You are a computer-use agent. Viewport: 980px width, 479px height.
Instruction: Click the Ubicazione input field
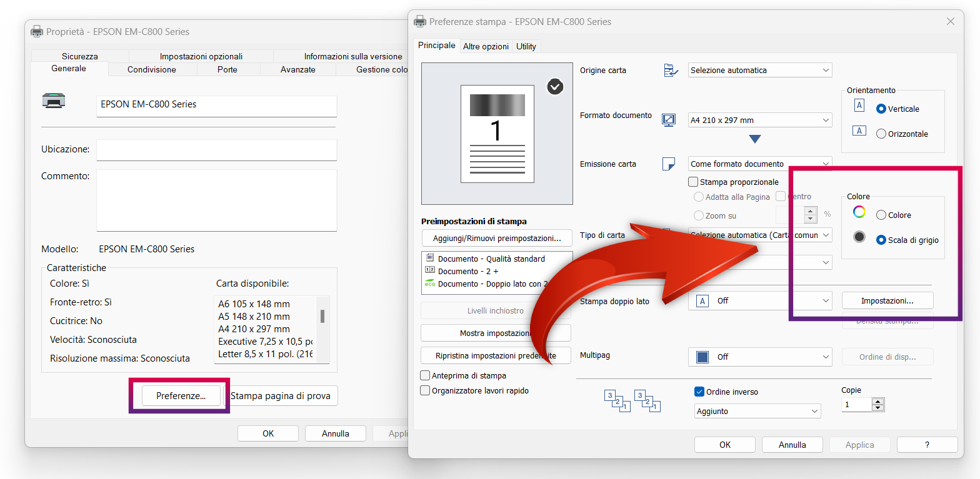[x=216, y=150]
